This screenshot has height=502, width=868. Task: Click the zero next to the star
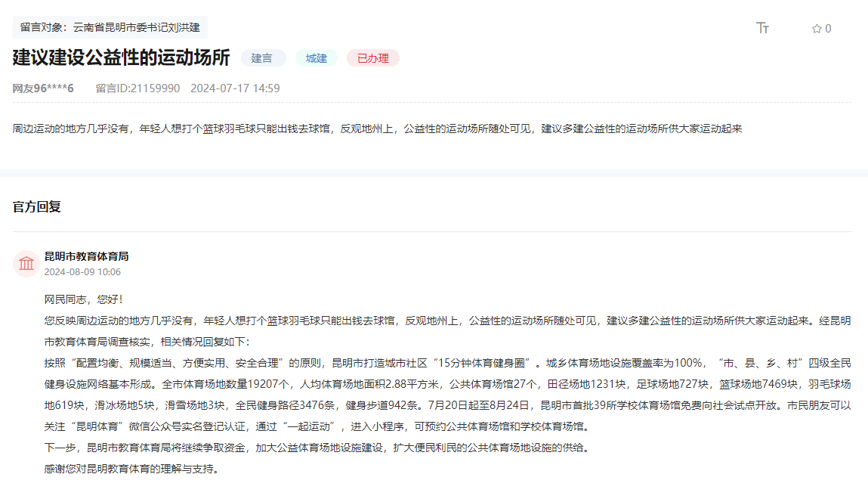click(828, 27)
